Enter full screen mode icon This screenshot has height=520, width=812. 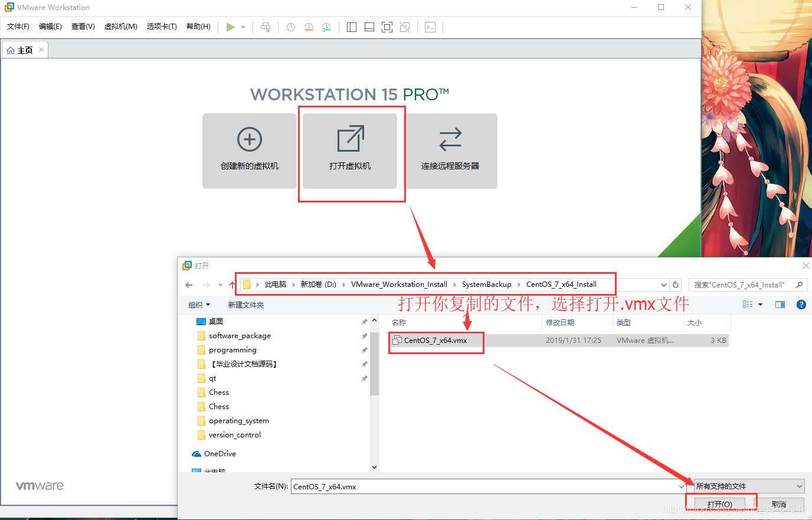coord(387,27)
